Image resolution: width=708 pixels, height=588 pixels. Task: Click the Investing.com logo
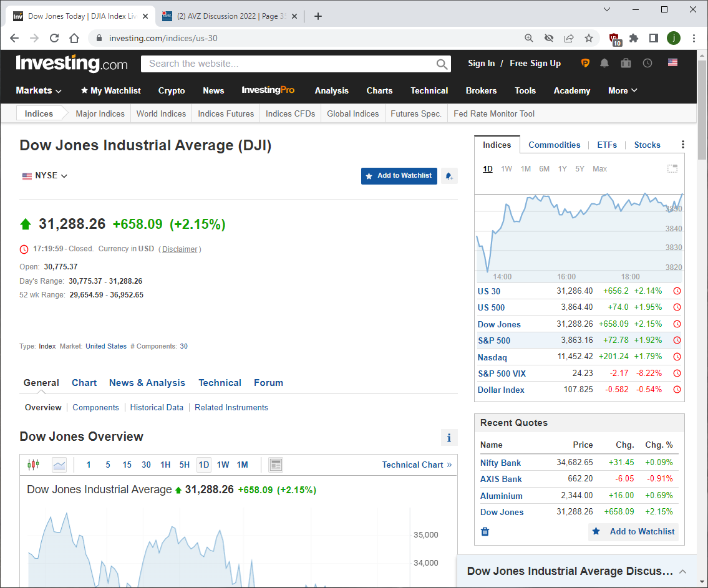(x=72, y=64)
